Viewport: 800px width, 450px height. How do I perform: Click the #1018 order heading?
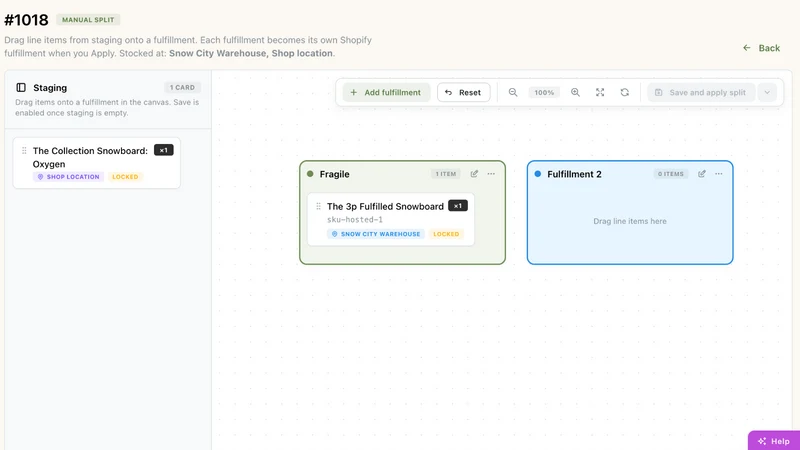coord(26,20)
